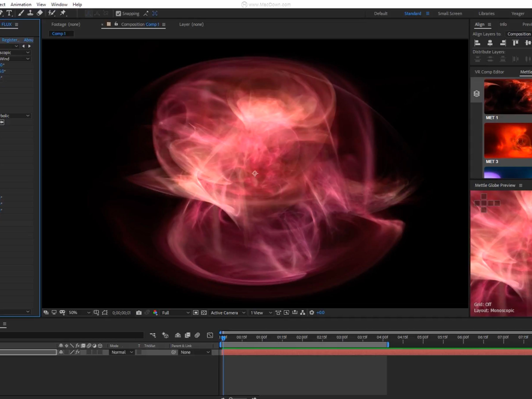Screen dimensions: 532x399
Task: Select the Brush tool
Action: 21,13
